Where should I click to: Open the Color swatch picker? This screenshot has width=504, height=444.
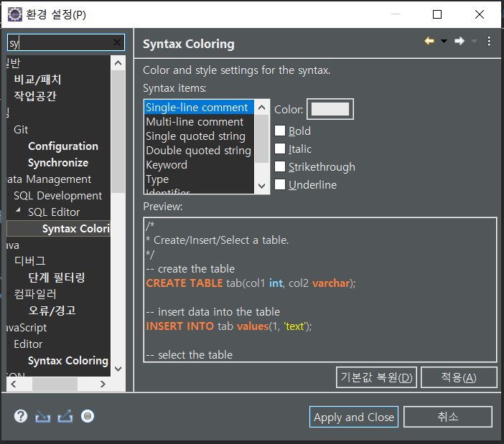(x=330, y=109)
